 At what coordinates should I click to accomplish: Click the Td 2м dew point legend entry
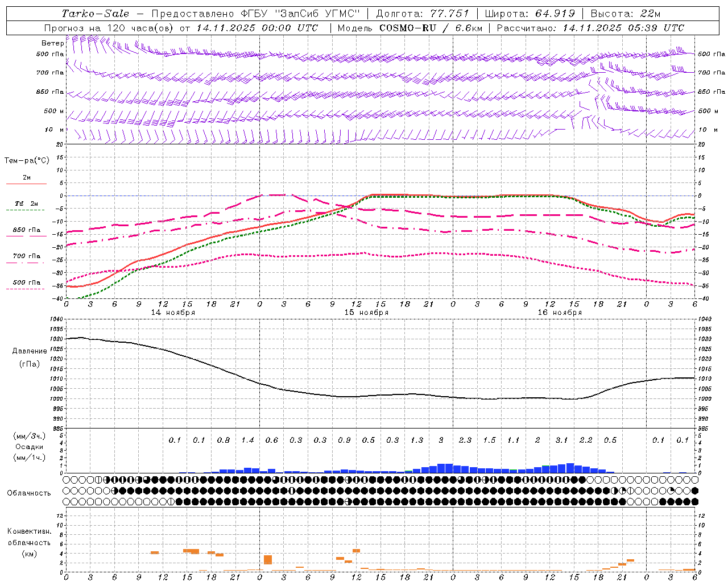click(x=27, y=203)
